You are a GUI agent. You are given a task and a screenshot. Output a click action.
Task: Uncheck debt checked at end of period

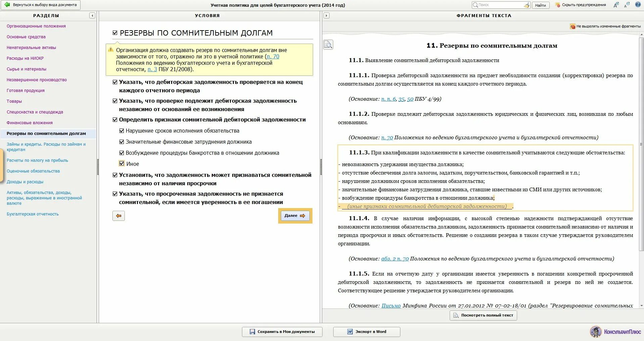point(115,82)
